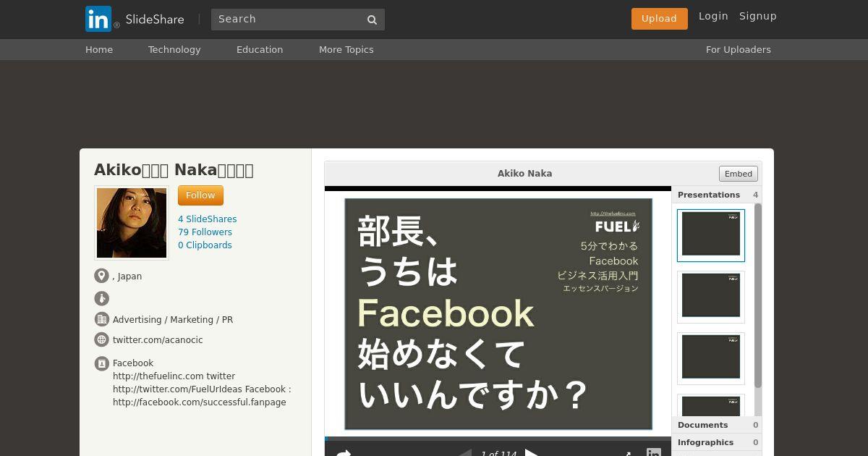Click the 'http://thefuelinc.com twitter' text line
The height and width of the screenshot is (456, 868).
(174, 376)
